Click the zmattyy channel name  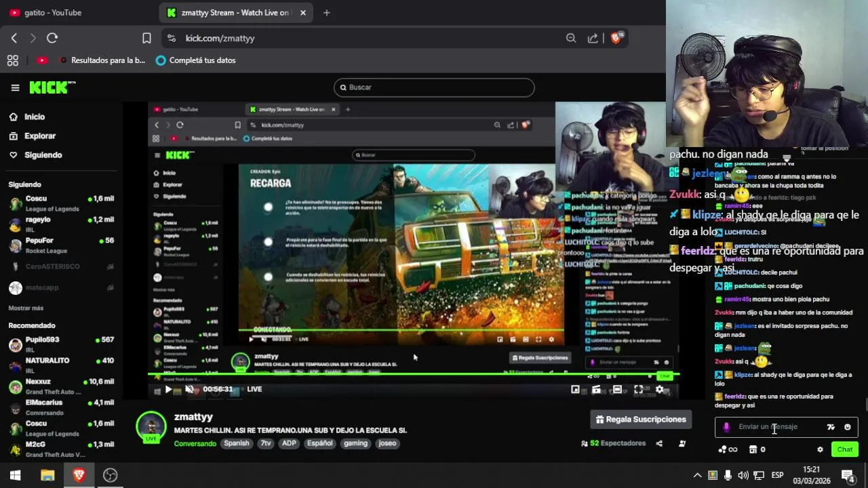193,417
